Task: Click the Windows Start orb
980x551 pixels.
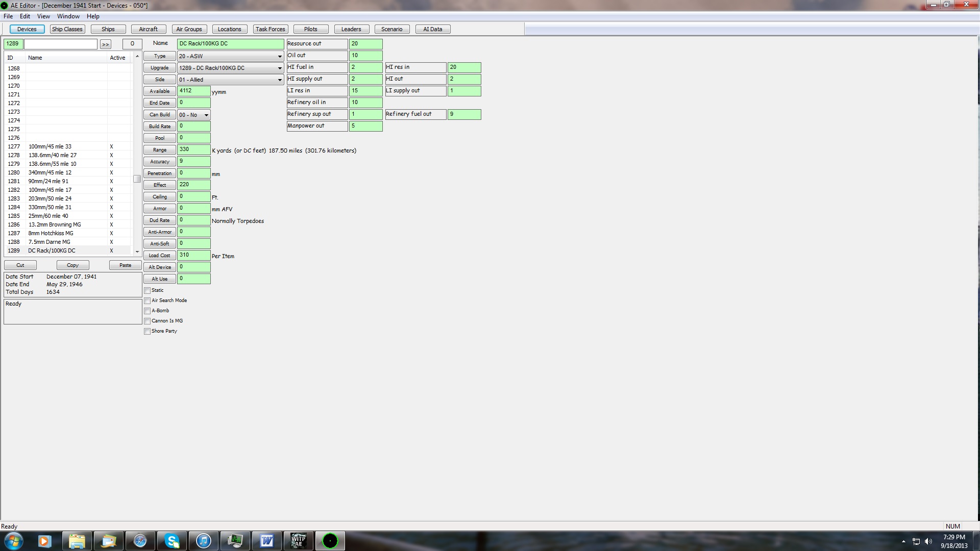Action: click(14, 541)
